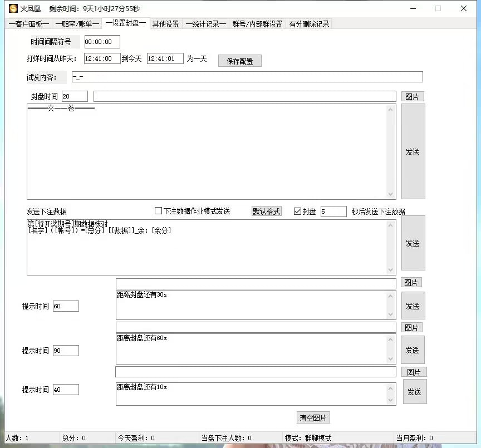Click scroll up arrow in 距离封盘还有30s box
The image size is (481, 448).
click(x=390, y=297)
